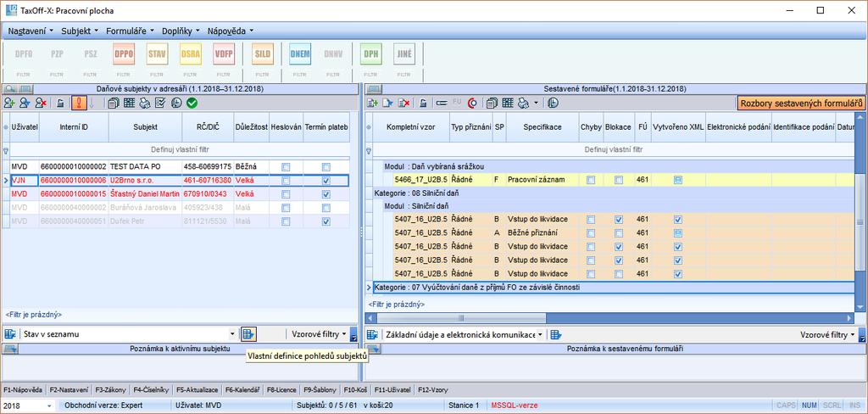Screen dimensions: 868x414
Task: Click the lock icon in forms toolbar
Action: tap(422, 103)
